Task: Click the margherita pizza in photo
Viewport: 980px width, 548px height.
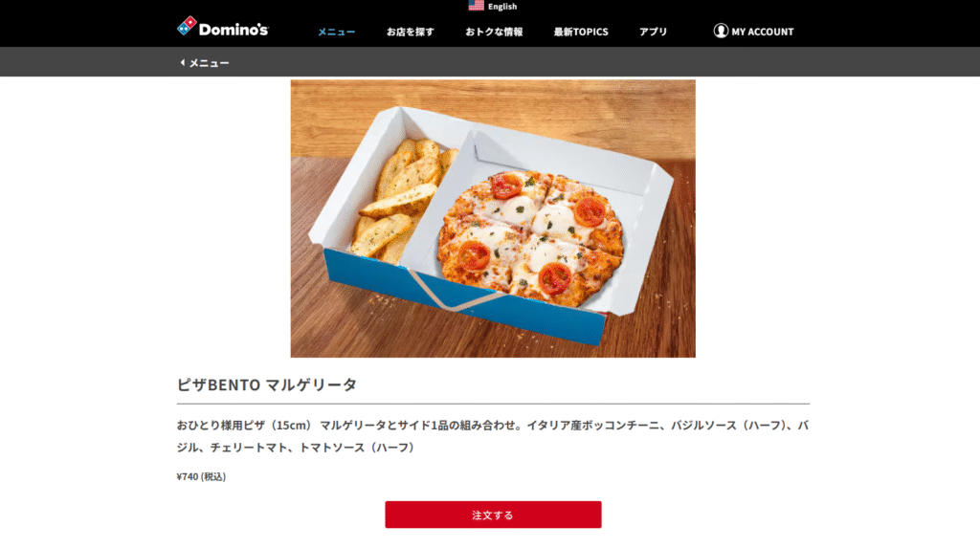Action: (x=530, y=237)
